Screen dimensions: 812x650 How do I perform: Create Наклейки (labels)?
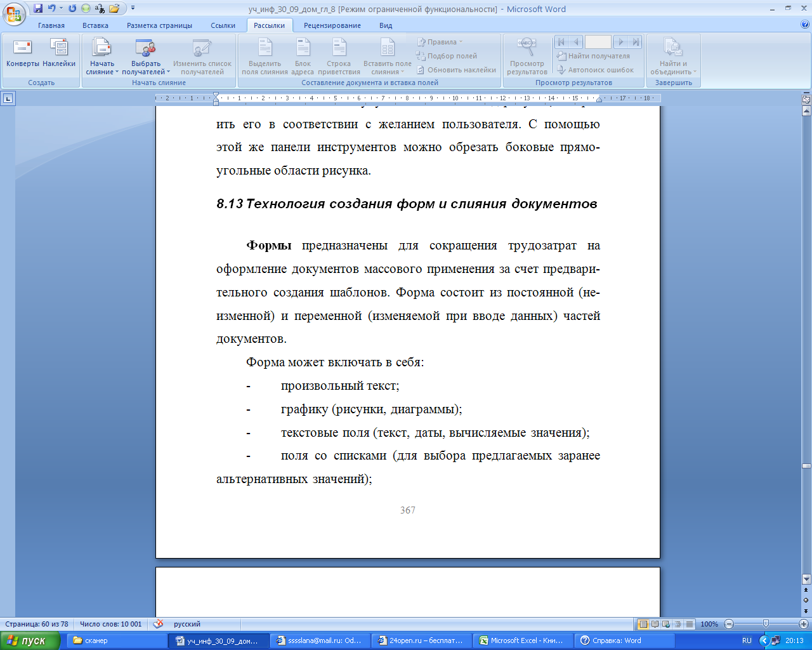59,53
